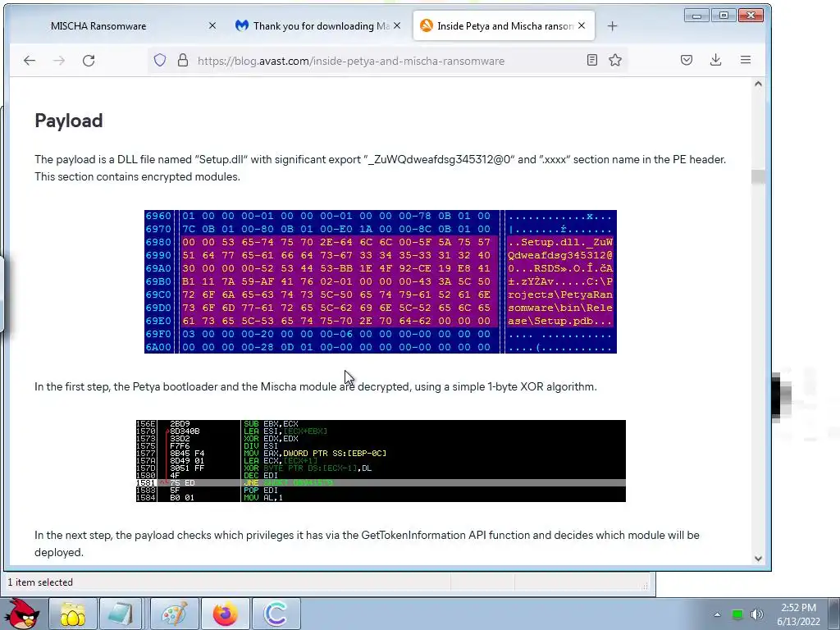
Task: Click the paragraph about GetTokenInformation API
Action: [x=367, y=544]
